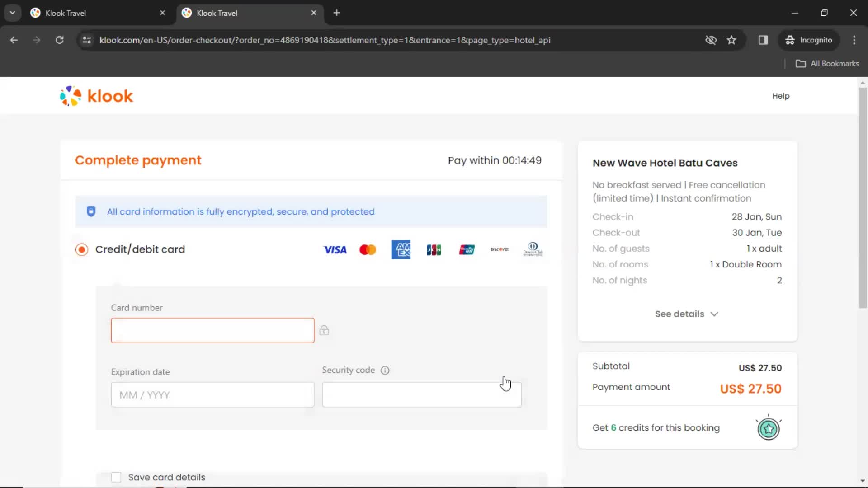Select the second Klook Travel tab

250,13
